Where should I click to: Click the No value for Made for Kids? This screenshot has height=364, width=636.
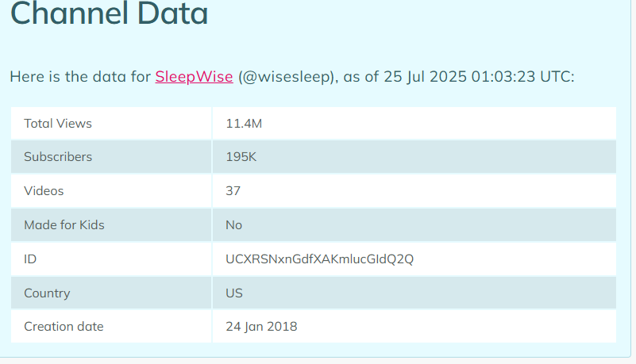[233, 225]
